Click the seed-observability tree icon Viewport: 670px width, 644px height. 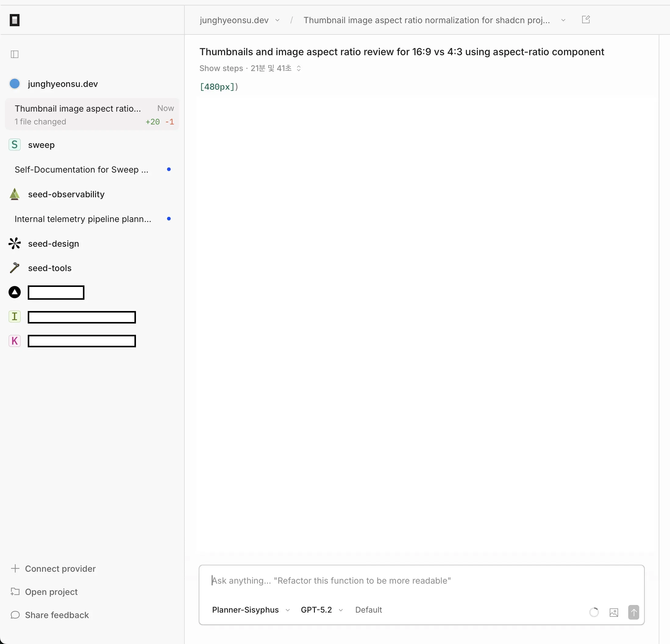[15, 194]
